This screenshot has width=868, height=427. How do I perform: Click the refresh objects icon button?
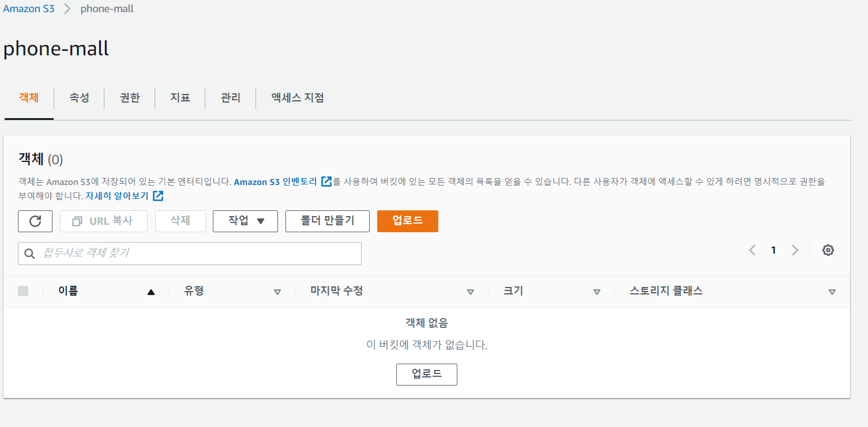[x=35, y=221]
